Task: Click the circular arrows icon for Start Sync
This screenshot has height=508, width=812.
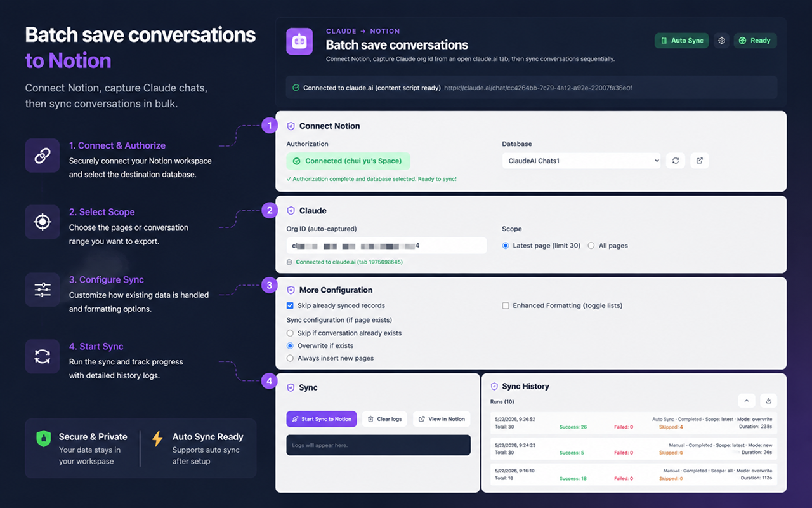Action: (43, 356)
